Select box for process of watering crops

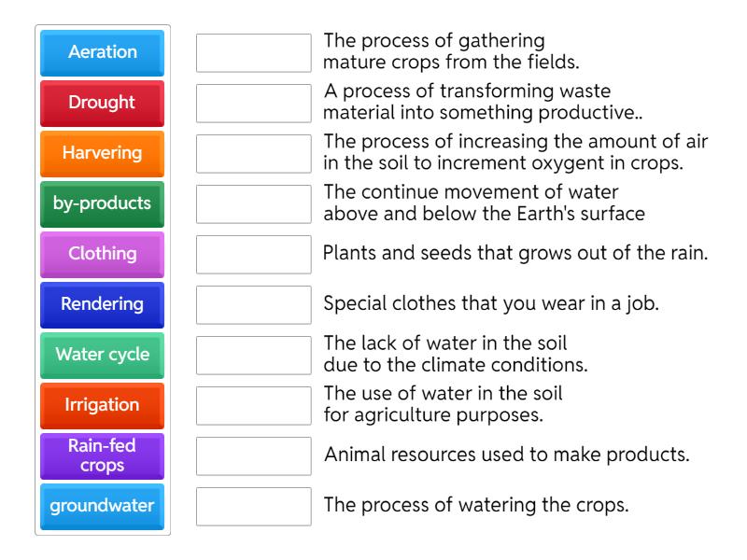click(254, 507)
